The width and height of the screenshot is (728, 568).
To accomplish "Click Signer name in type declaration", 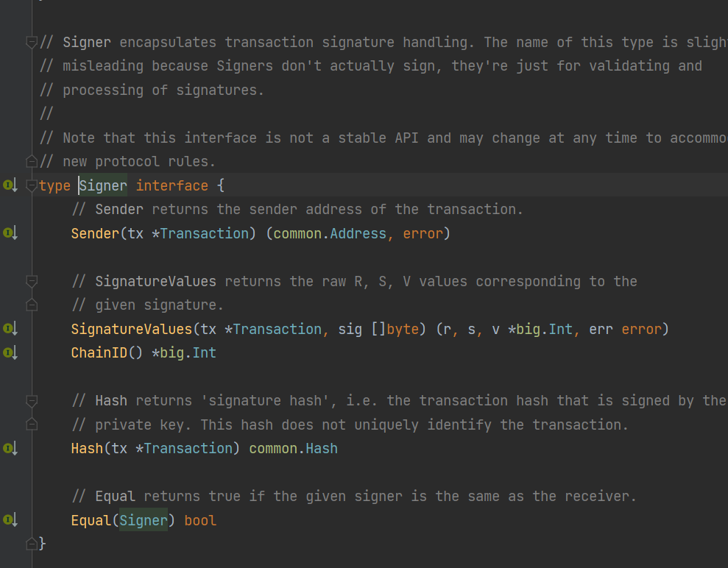I will click(x=103, y=185).
